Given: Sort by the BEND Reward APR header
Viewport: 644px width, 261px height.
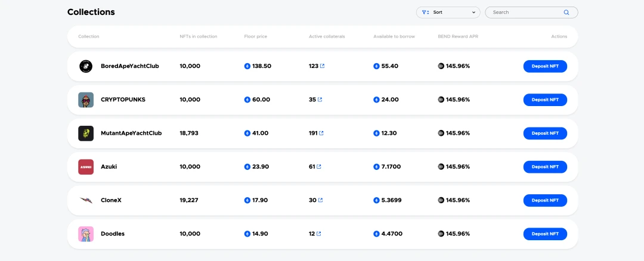Looking at the screenshot, I should pos(458,36).
